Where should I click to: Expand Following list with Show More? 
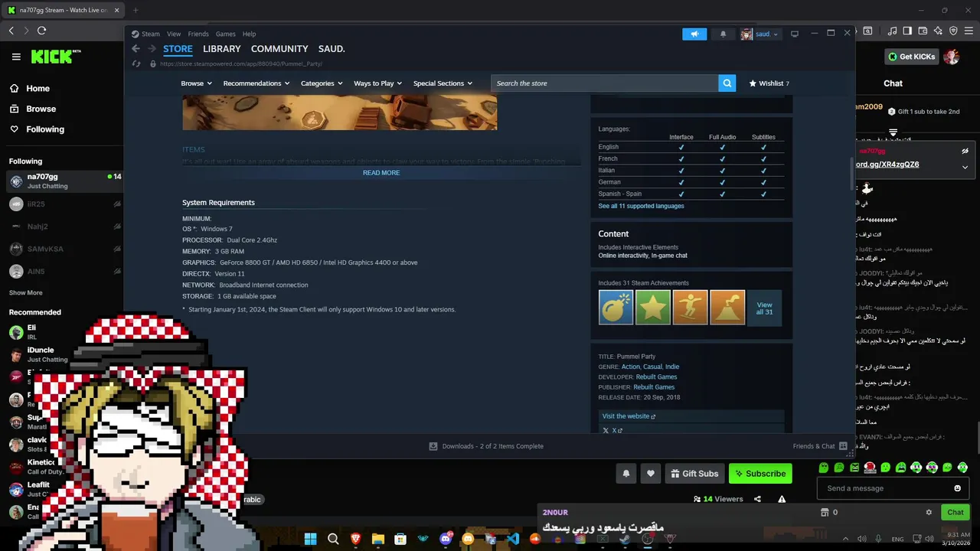pos(25,292)
